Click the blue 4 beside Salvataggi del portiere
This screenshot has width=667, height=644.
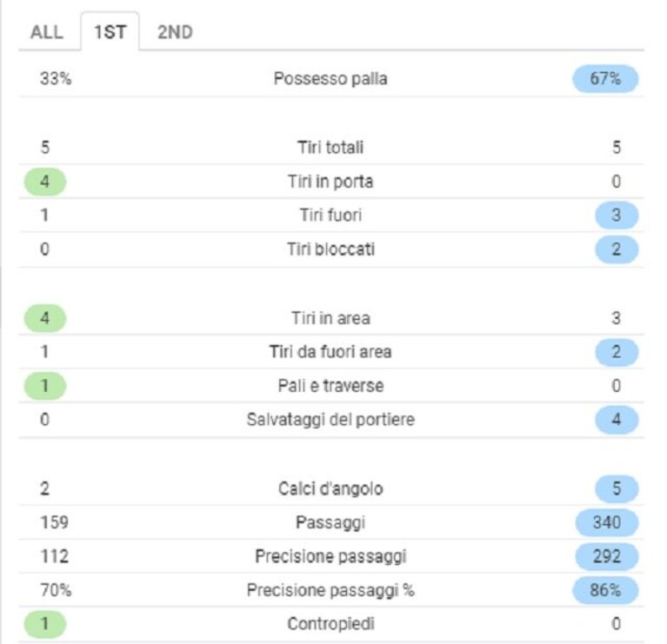(617, 420)
